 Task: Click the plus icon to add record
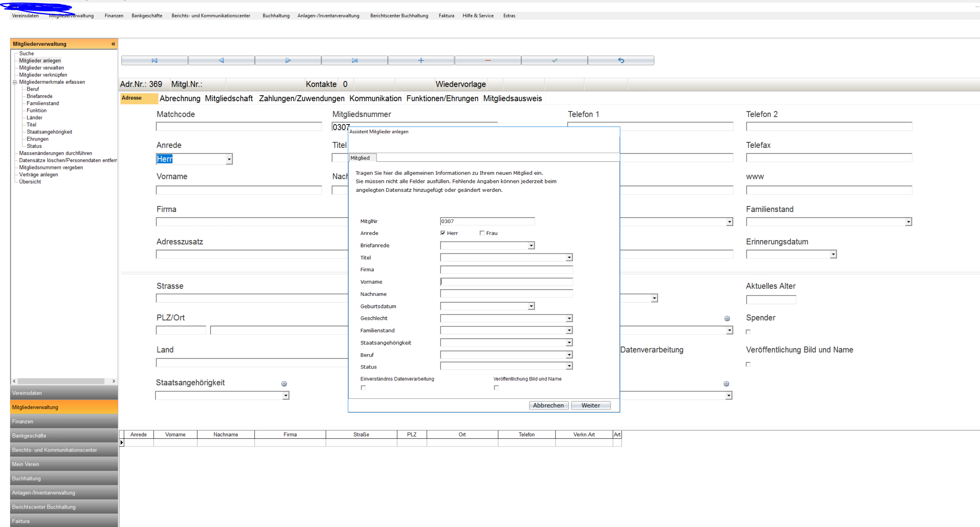[x=421, y=60]
